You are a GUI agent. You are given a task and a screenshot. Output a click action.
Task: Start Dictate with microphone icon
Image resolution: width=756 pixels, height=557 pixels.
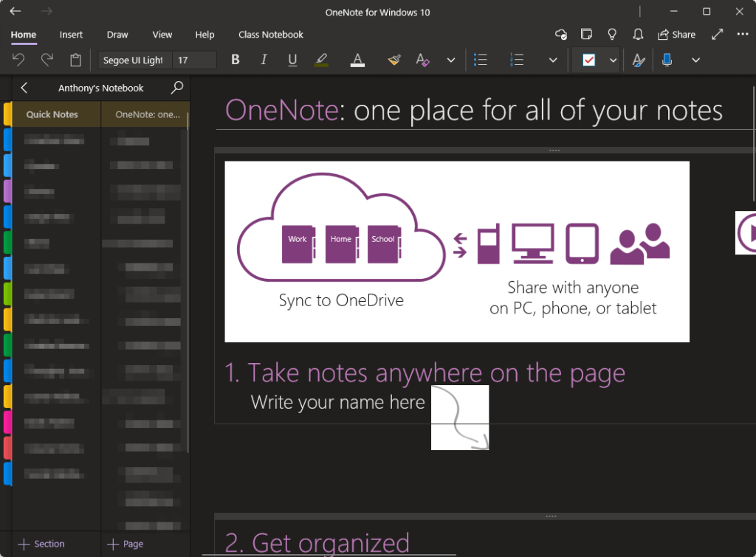coord(667,60)
